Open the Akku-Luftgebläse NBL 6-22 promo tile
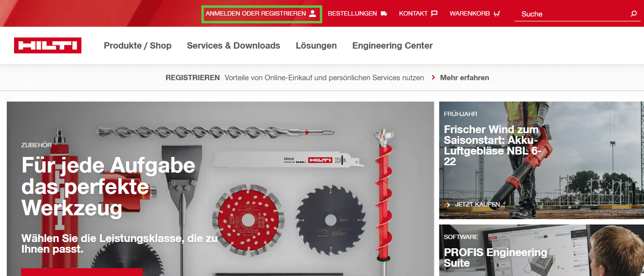644x276 pixels. tap(542, 160)
